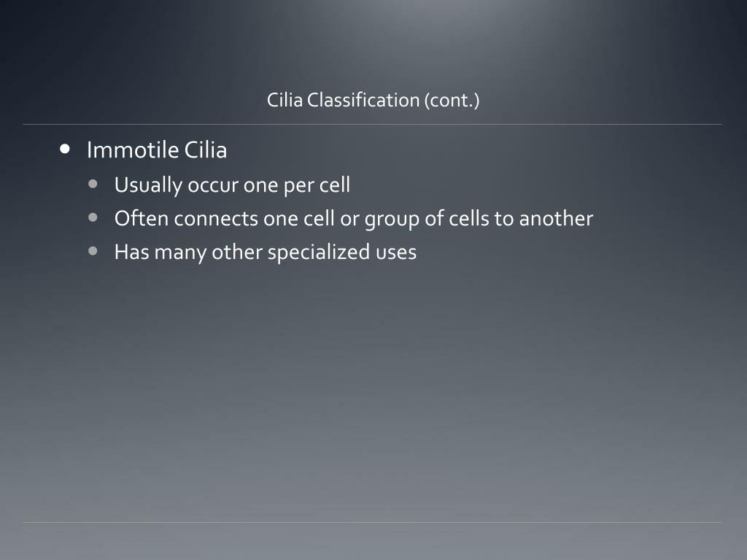Click the slide title 'Cilia Classification (cont.)'
This screenshot has height=560, width=747.
[373, 100]
